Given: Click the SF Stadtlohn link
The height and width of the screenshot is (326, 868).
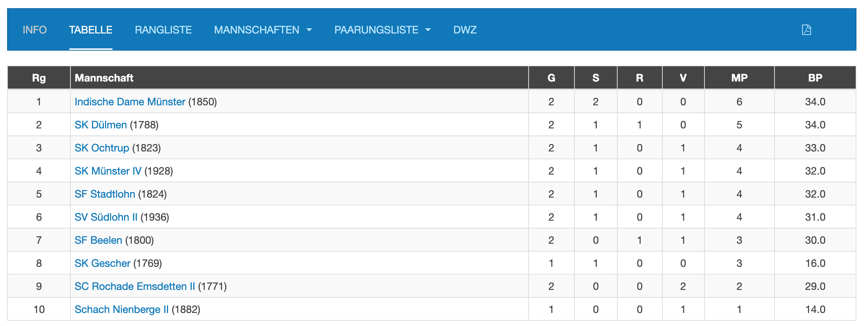Looking at the screenshot, I should (x=105, y=194).
